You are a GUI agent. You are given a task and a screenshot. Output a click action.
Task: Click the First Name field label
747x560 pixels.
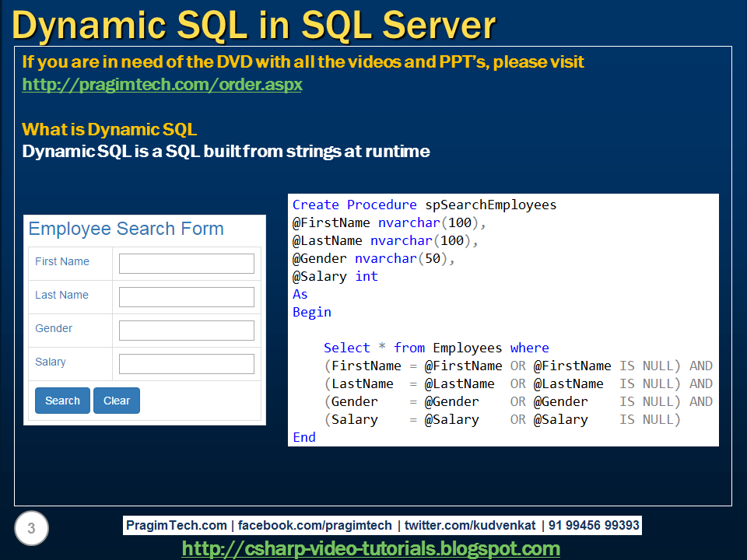click(x=60, y=262)
